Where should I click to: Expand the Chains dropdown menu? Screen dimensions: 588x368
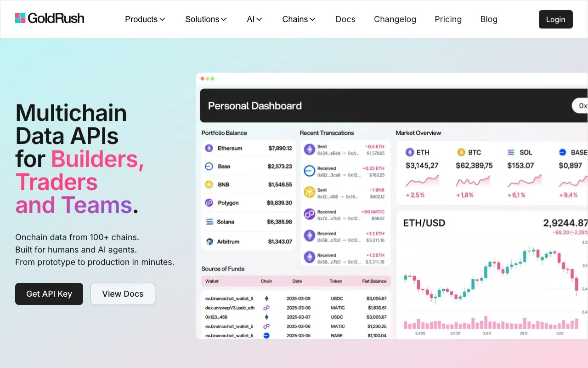[299, 19]
